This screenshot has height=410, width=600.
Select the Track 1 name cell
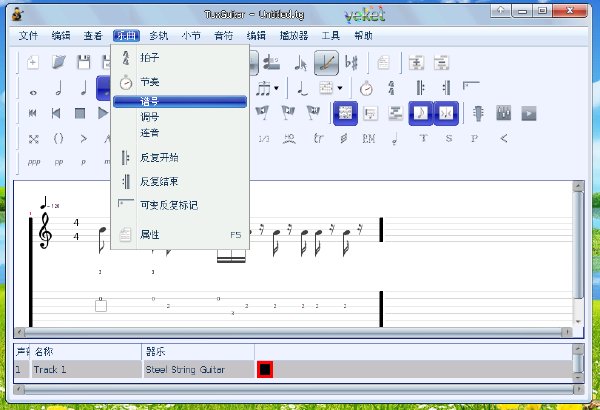(86, 369)
